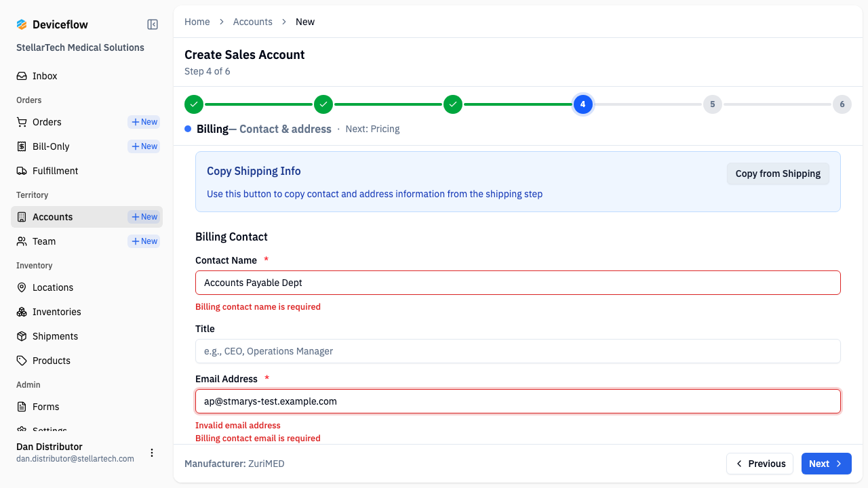868x488 pixels.
Task: Focus the Title input field
Action: click(518, 351)
